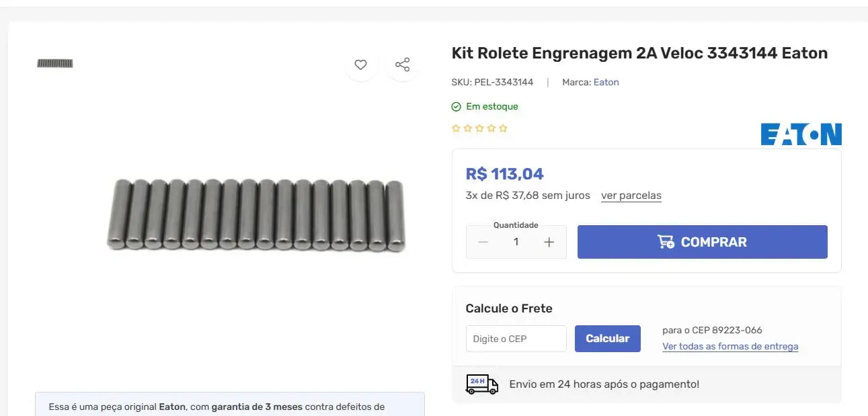Click the plus icon to increase quantity

pyautogui.click(x=549, y=241)
